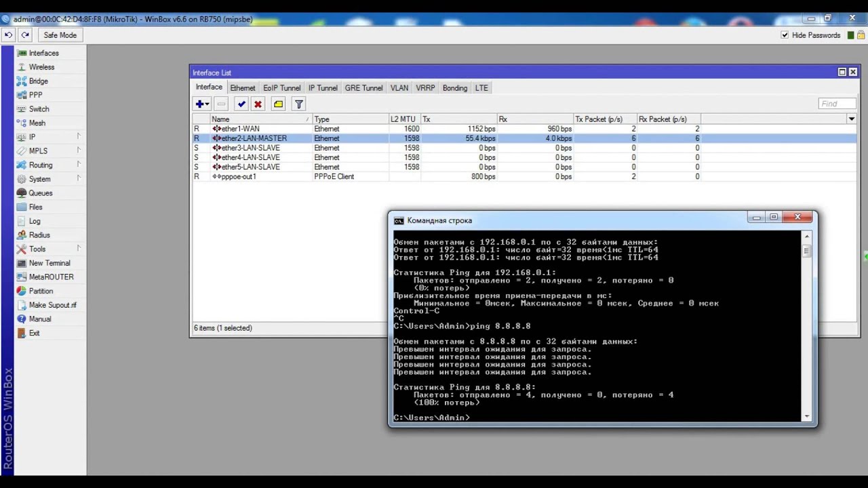Toggle the Hide Passwords checkbox
Image resolution: width=868 pixels, height=488 pixels.
point(785,35)
